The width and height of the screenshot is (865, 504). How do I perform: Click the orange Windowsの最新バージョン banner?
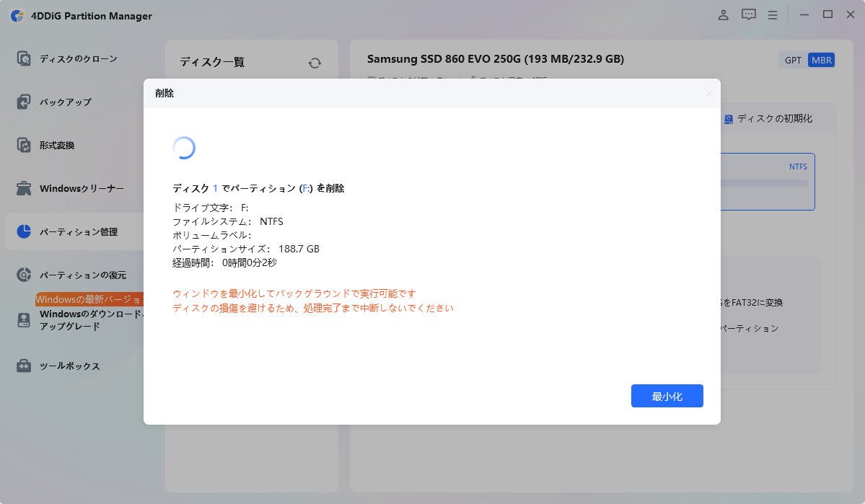(x=89, y=299)
